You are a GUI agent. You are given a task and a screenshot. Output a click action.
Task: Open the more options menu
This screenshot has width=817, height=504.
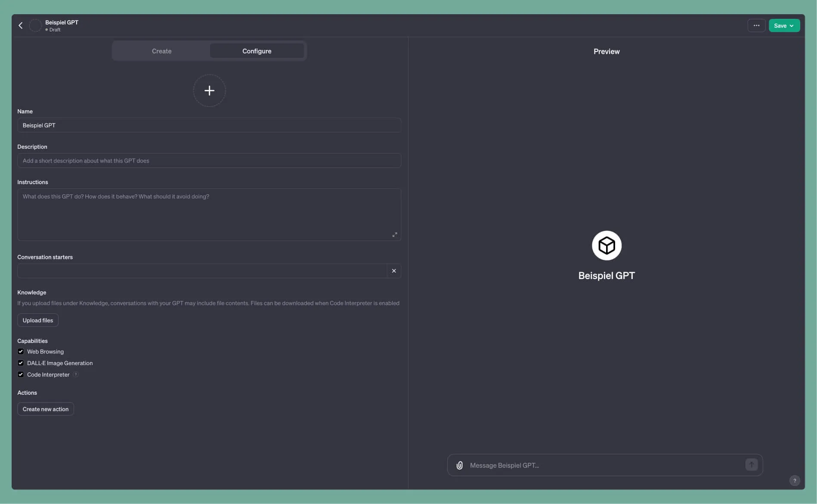click(x=756, y=25)
